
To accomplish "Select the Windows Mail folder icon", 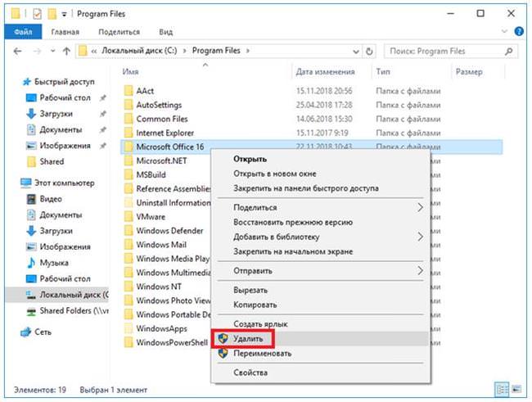I will pyautogui.click(x=128, y=245).
